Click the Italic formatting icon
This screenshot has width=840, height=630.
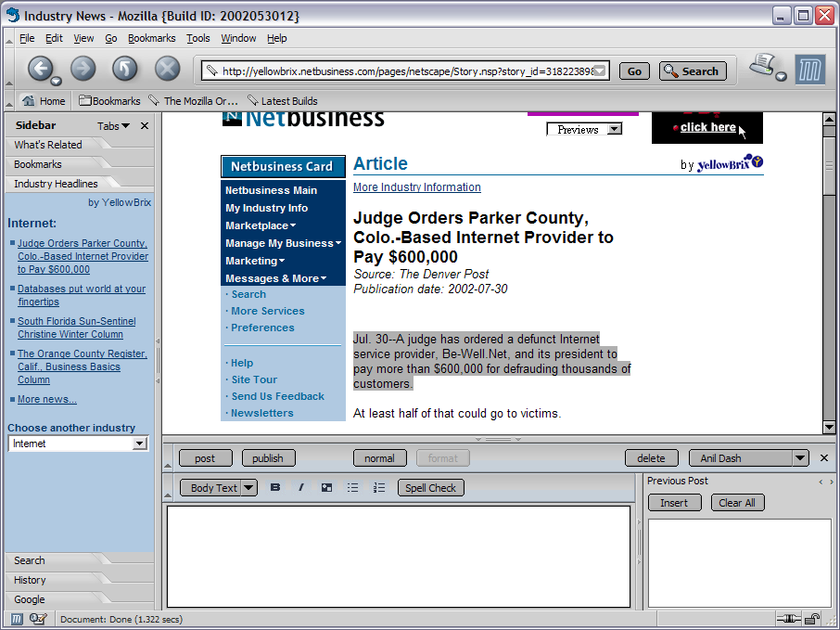tap(301, 487)
